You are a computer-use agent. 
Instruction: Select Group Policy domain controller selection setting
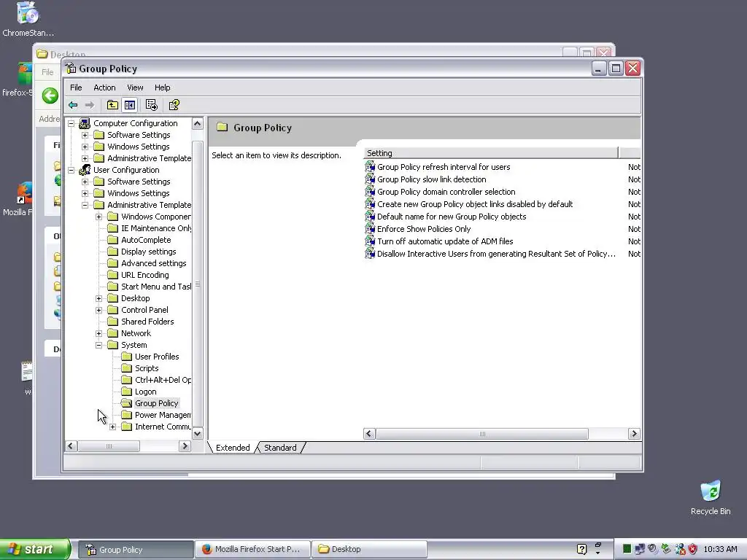click(x=446, y=192)
